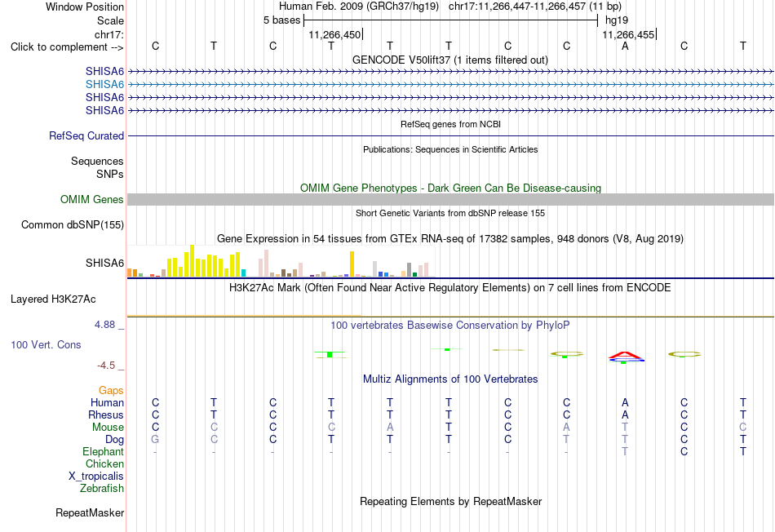Viewport: 775px width, 532px height.
Task: Open "Short Genetic Variants from dbSNP release 155"
Action: click(450, 213)
